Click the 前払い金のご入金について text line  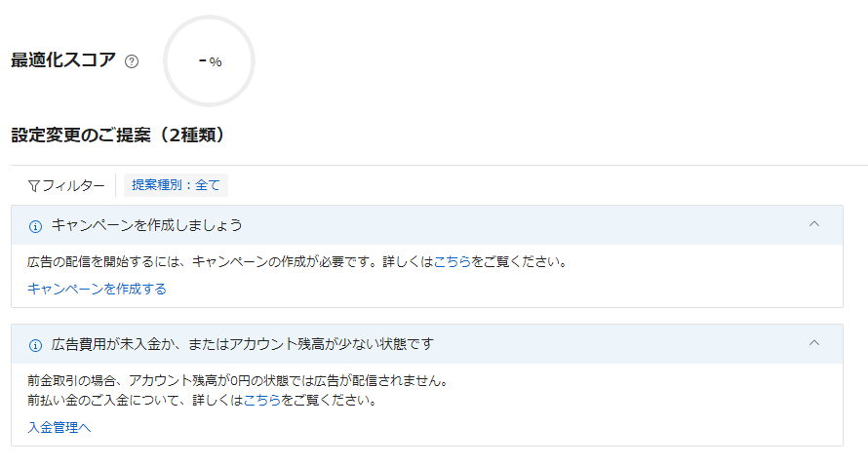203,400
